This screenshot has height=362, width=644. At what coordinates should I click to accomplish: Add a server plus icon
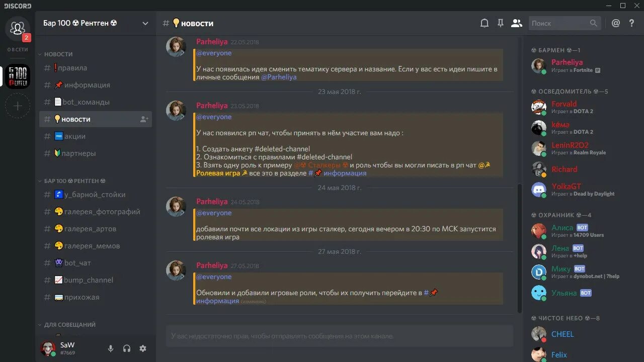pyautogui.click(x=18, y=106)
